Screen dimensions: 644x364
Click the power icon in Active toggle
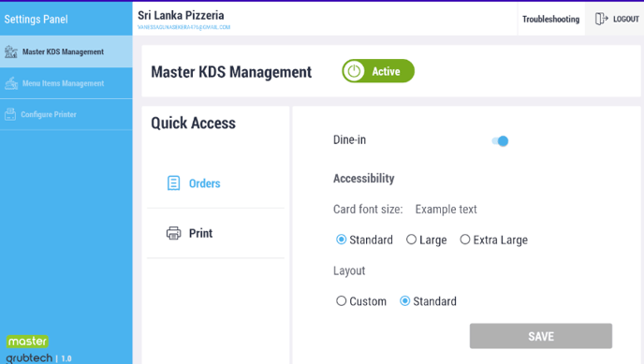(354, 71)
